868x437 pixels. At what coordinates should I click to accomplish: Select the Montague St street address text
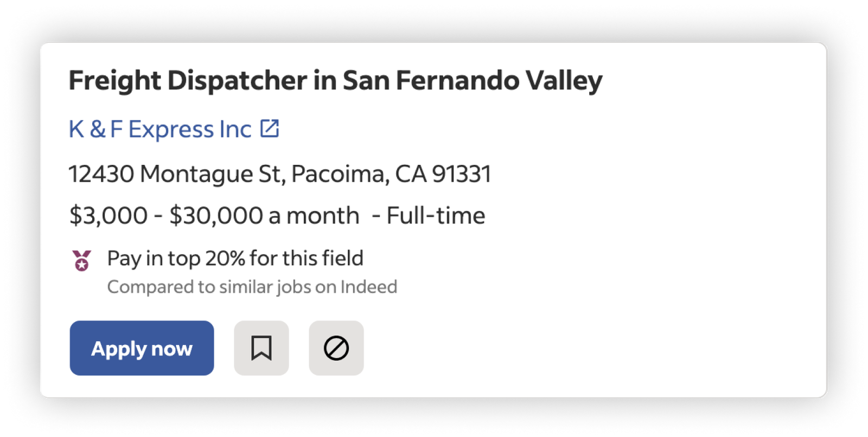212,174
